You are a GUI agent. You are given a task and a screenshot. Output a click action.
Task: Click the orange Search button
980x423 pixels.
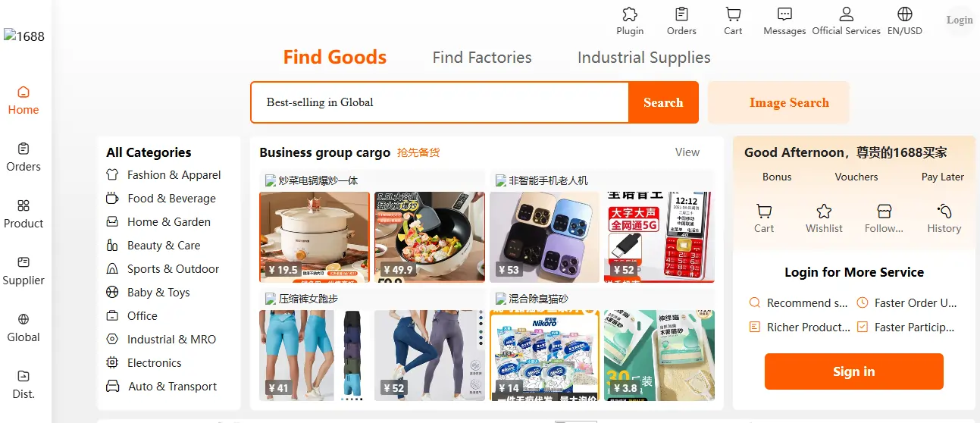pos(663,102)
